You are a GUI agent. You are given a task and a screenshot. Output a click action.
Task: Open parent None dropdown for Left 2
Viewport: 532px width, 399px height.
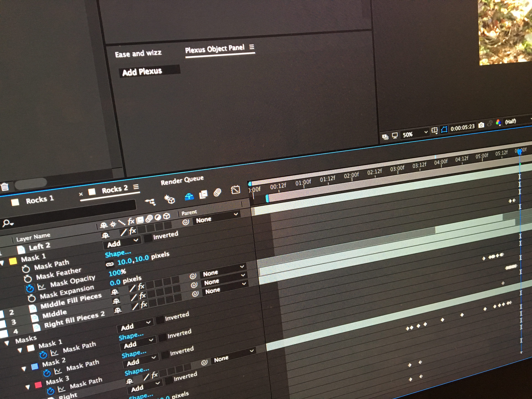(x=217, y=218)
